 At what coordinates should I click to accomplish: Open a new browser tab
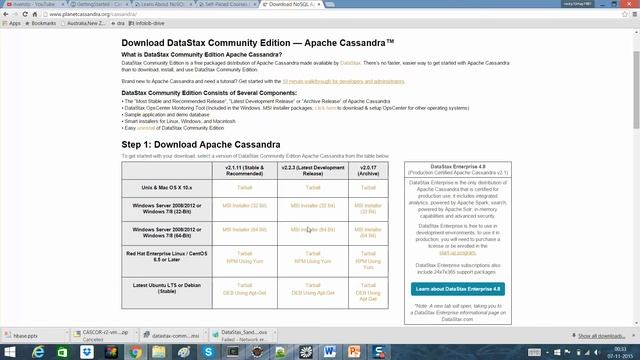point(330,4)
